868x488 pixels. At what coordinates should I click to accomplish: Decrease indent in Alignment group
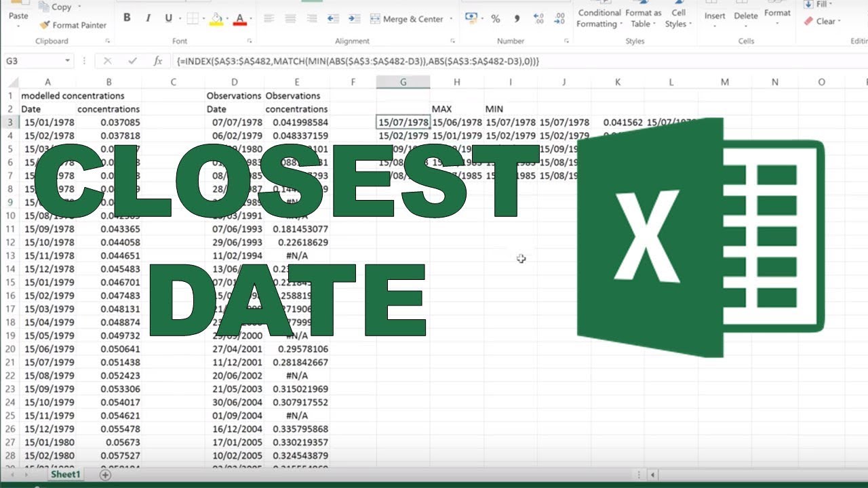pos(333,19)
